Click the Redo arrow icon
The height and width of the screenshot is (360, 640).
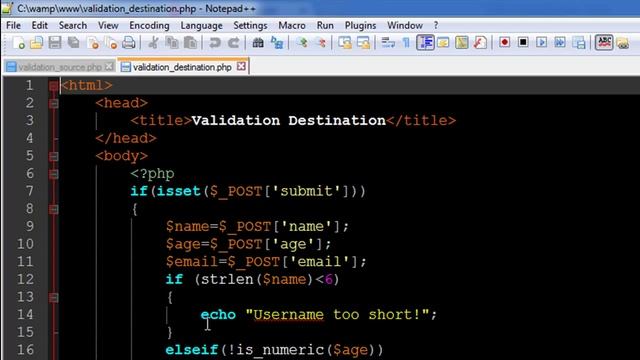[233, 42]
